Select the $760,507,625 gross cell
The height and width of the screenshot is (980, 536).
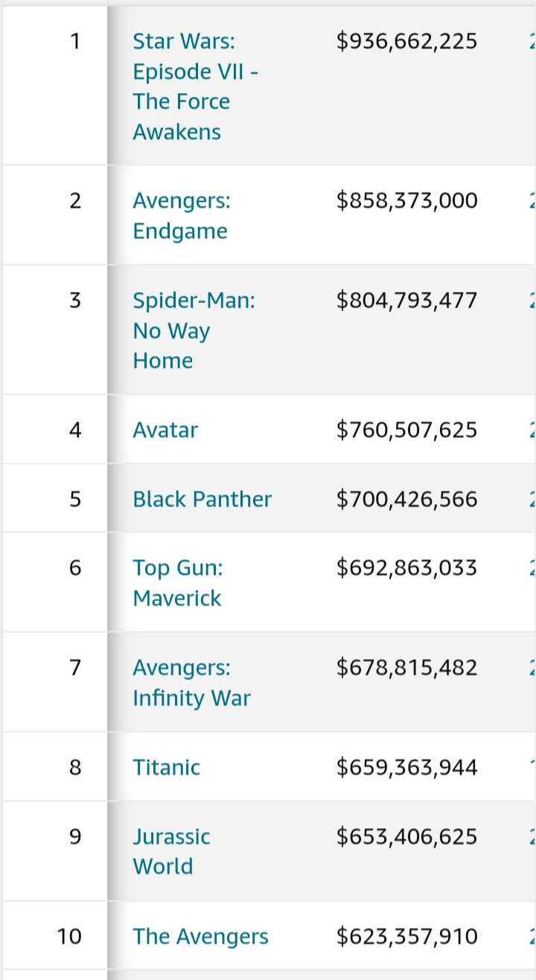(x=407, y=430)
